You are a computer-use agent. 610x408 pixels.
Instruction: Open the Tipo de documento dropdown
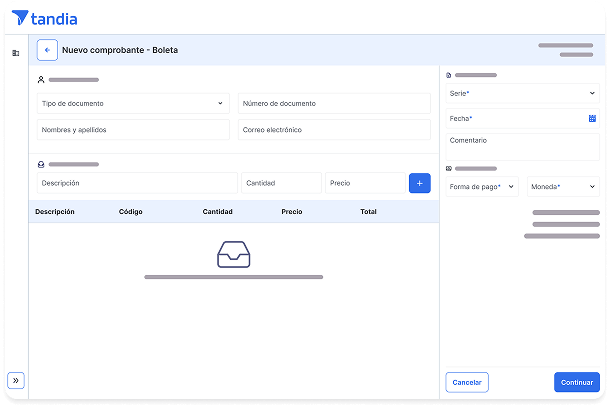(133, 103)
